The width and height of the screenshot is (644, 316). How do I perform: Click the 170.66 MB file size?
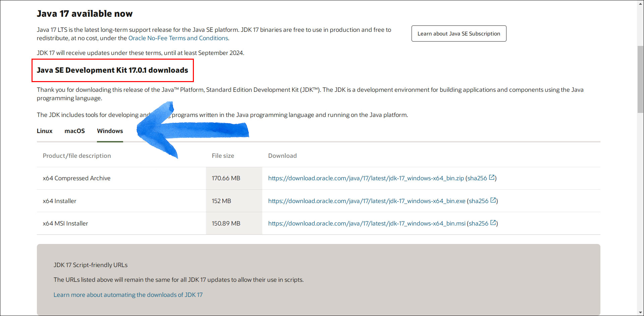pyautogui.click(x=226, y=178)
